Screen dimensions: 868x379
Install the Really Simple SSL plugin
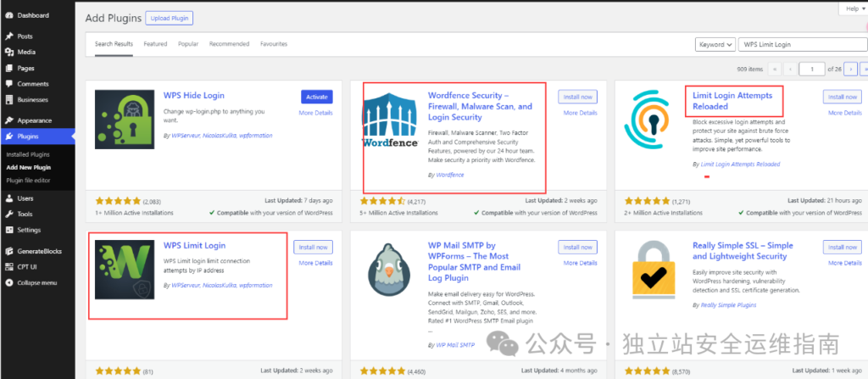tap(842, 247)
